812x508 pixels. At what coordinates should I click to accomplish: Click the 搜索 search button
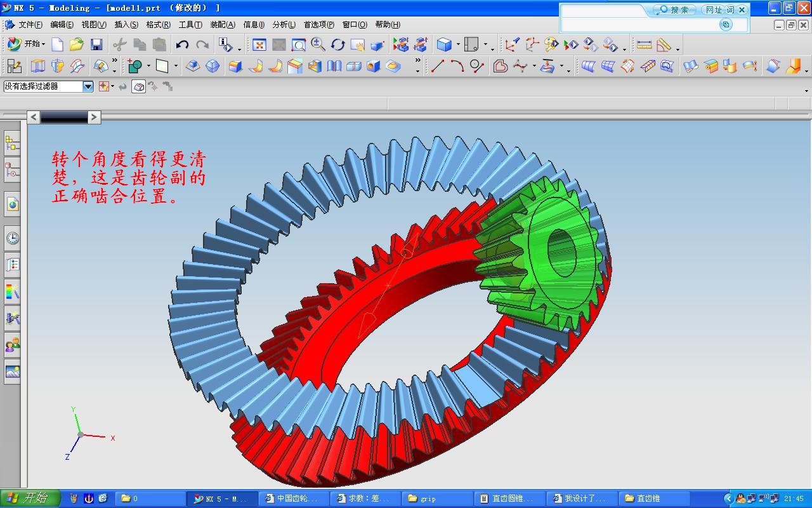tap(674, 10)
